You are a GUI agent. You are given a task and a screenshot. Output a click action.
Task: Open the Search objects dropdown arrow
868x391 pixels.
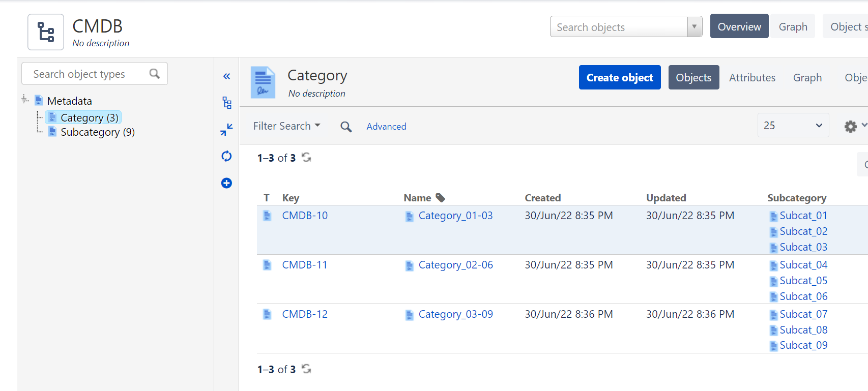coord(695,27)
